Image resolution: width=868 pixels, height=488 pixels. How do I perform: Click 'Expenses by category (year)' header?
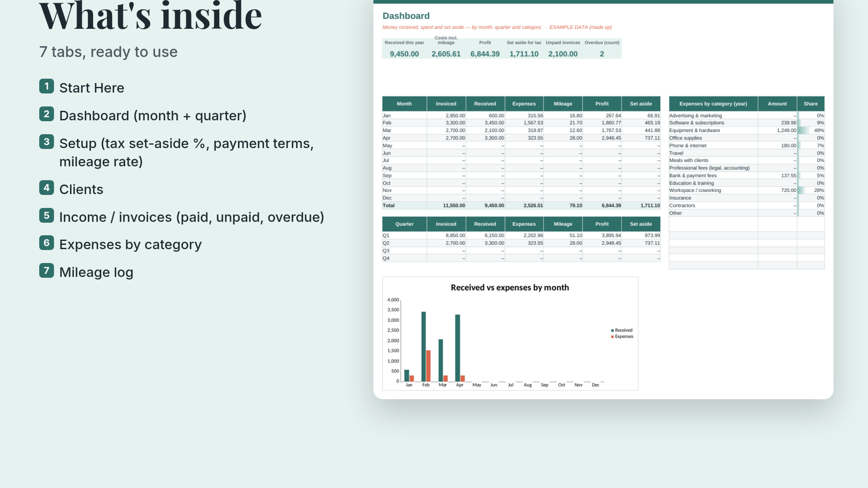coord(713,104)
